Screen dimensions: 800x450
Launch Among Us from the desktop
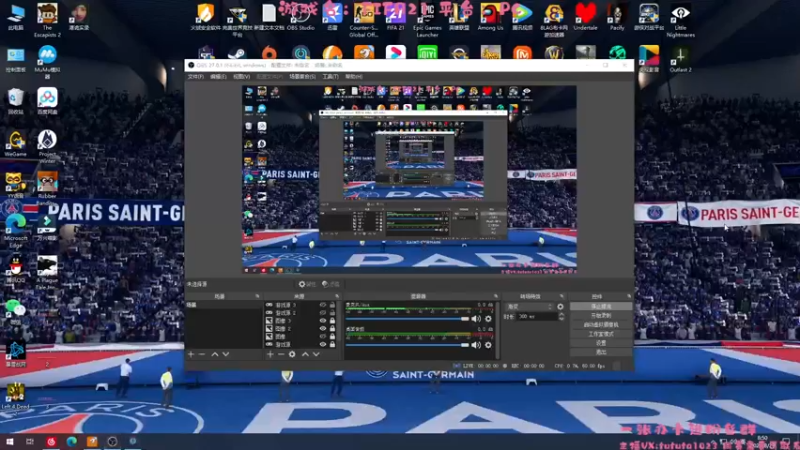[490, 18]
